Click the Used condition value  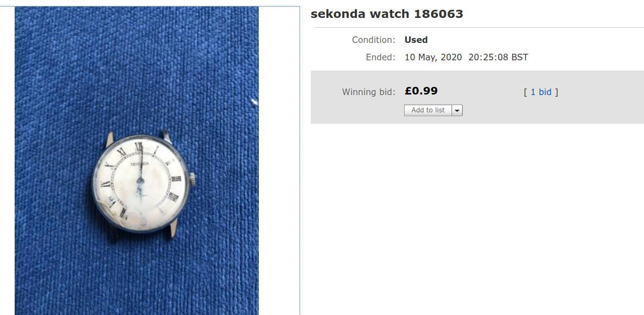416,40
